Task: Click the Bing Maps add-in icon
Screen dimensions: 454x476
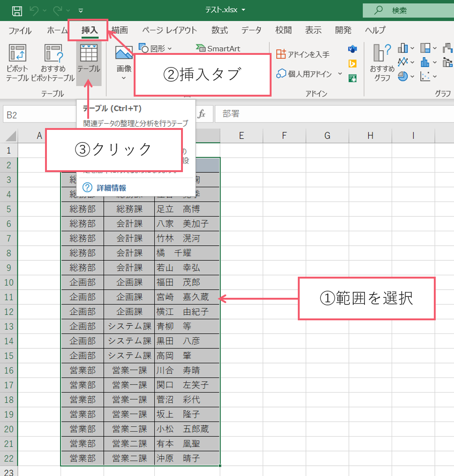Action: coord(353,64)
